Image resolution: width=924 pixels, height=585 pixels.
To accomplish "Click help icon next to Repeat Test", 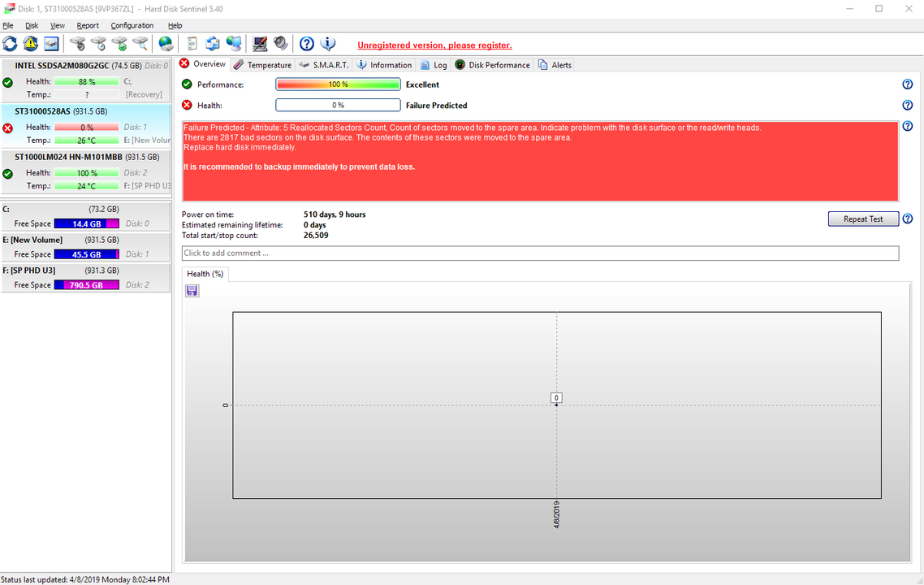I will click(908, 219).
